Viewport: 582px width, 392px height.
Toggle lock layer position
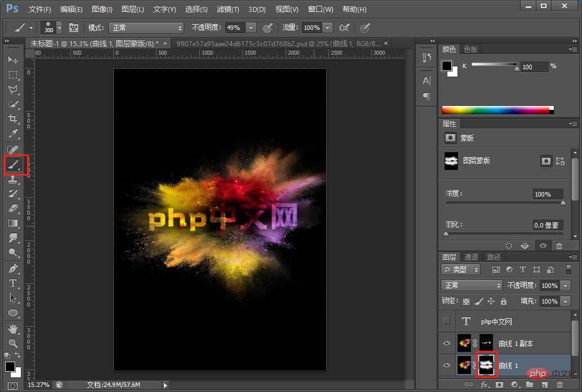(x=491, y=301)
